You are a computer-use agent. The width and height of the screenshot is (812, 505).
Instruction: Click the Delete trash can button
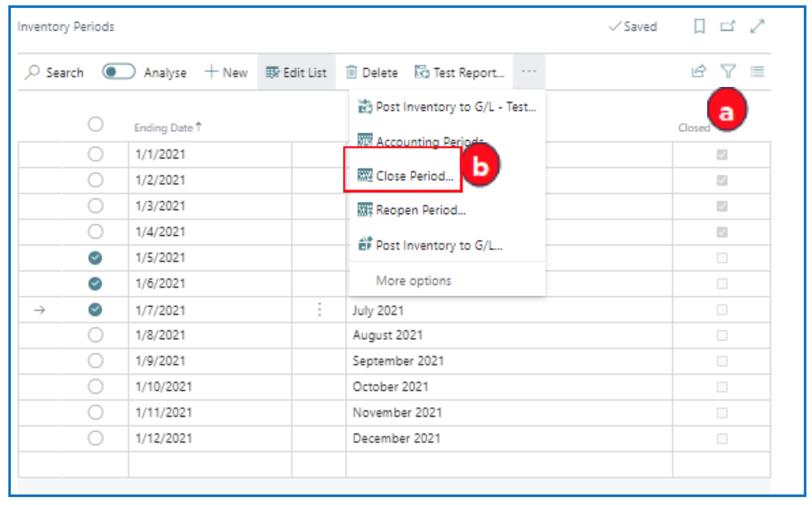click(x=372, y=73)
